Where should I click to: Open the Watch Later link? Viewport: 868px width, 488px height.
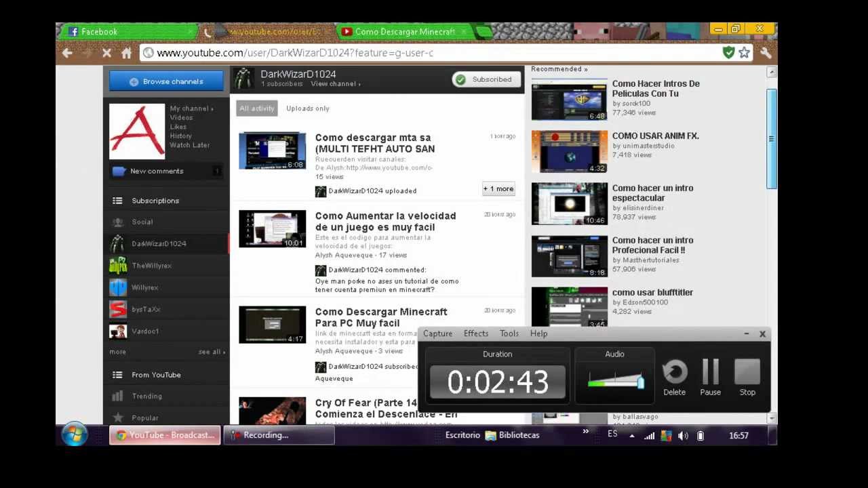click(x=190, y=145)
